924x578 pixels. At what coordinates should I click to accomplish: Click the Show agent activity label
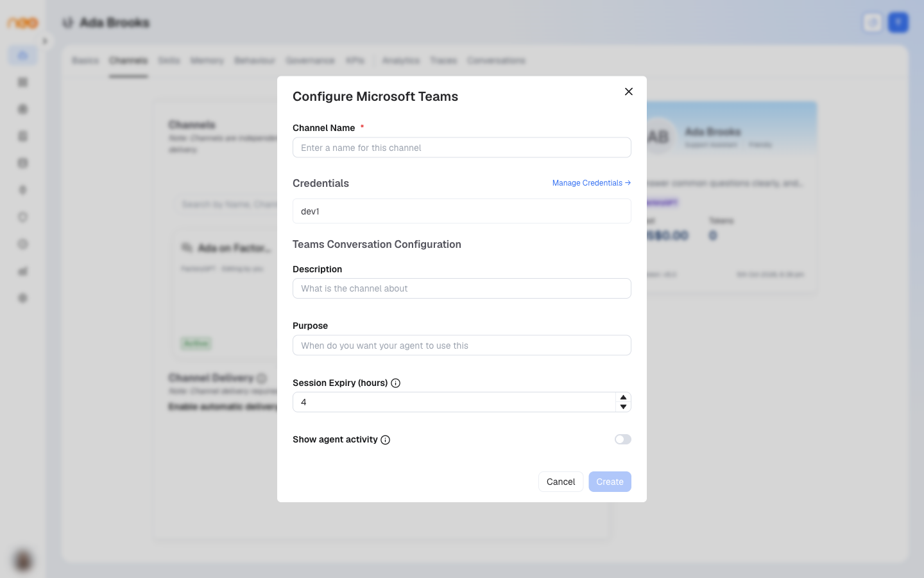(335, 439)
